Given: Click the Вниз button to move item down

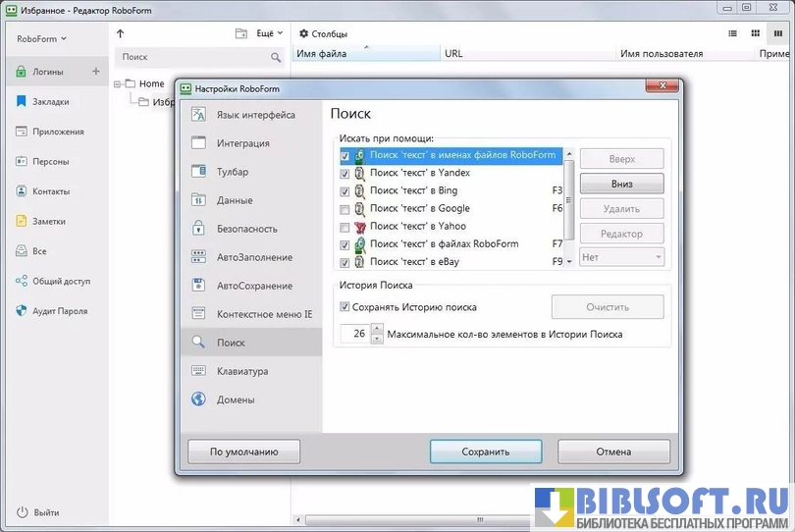Looking at the screenshot, I should point(621,184).
